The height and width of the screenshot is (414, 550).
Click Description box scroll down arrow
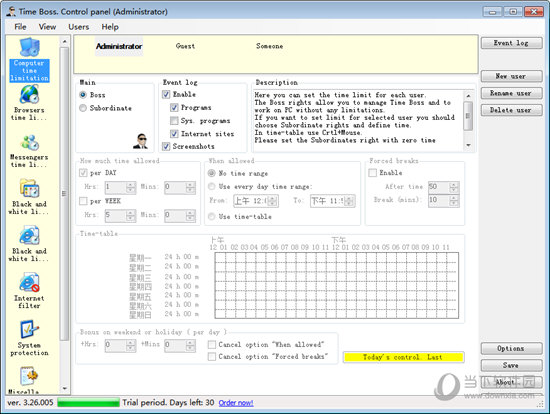click(x=468, y=145)
